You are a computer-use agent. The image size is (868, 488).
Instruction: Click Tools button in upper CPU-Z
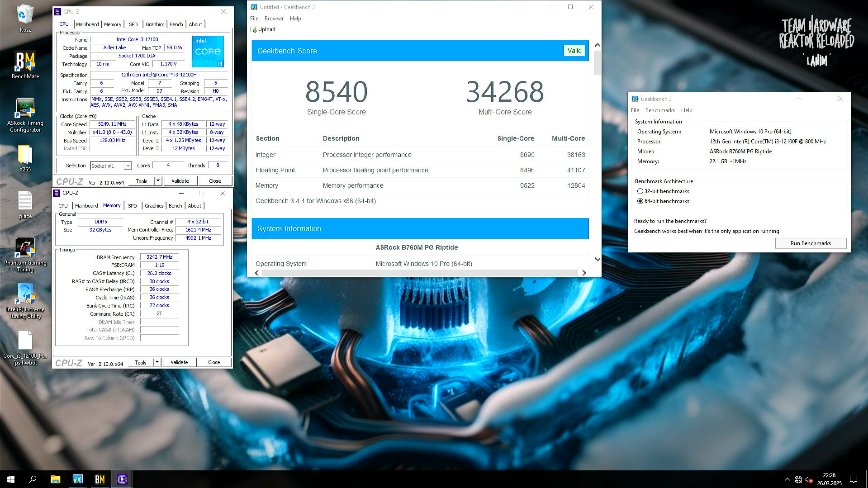point(142,181)
